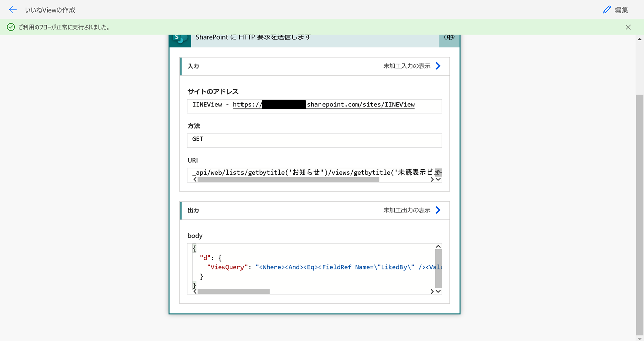Click chevron next to 未加工入力の表示
Screen dimensions: 644x341
[438, 66]
